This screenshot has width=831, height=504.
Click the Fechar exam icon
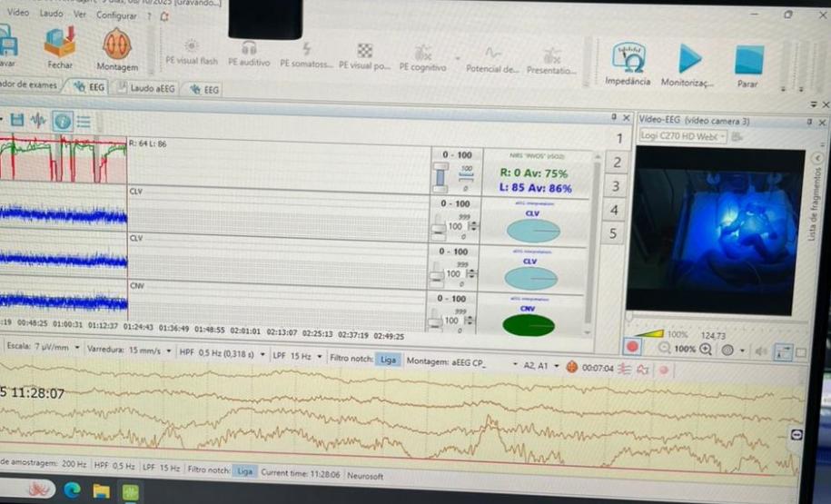pos(60,44)
